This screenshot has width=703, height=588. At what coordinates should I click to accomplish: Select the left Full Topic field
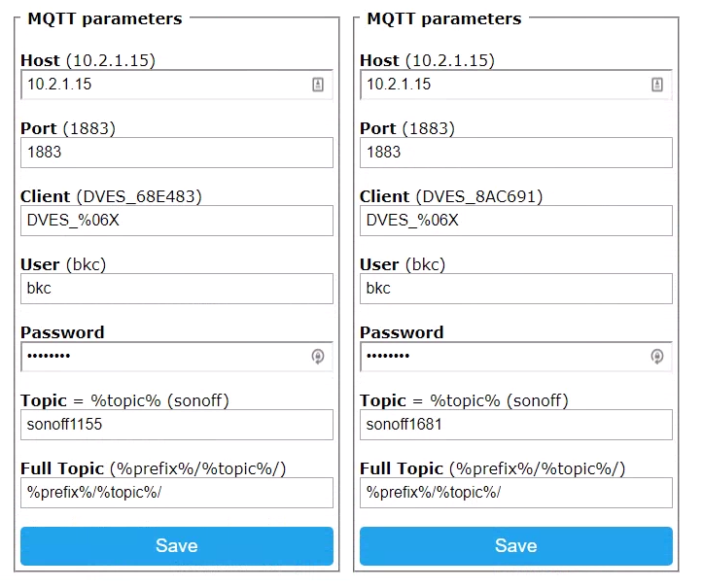(x=177, y=493)
